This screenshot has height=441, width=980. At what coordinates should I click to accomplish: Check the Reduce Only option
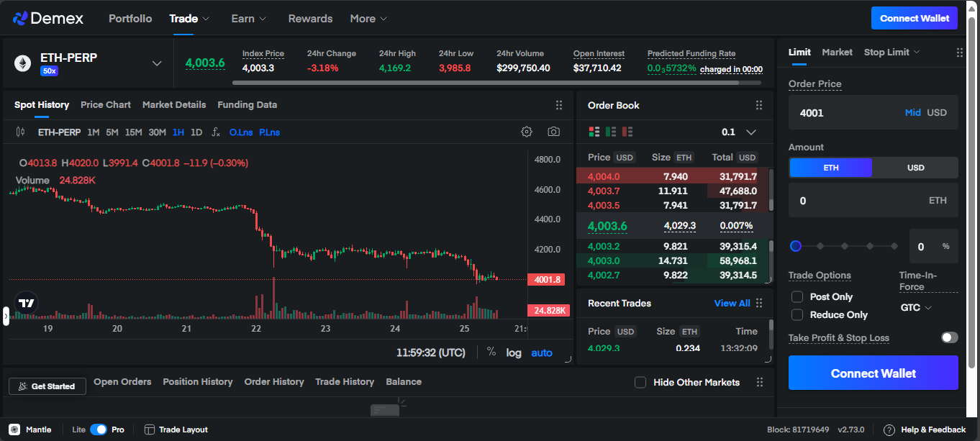797,314
